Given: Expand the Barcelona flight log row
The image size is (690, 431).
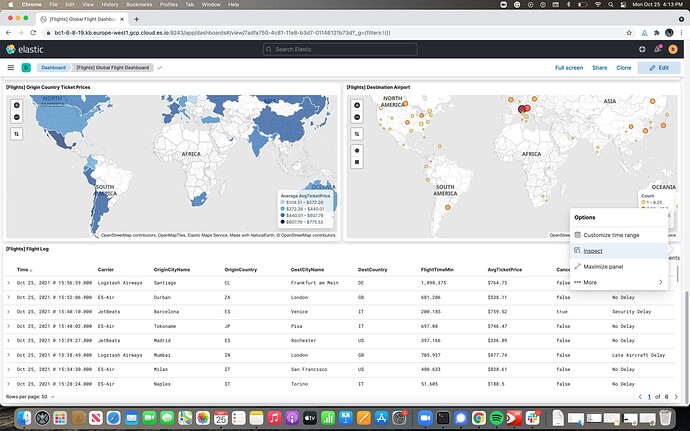Looking at the screenshot, I should pos(8,311).
